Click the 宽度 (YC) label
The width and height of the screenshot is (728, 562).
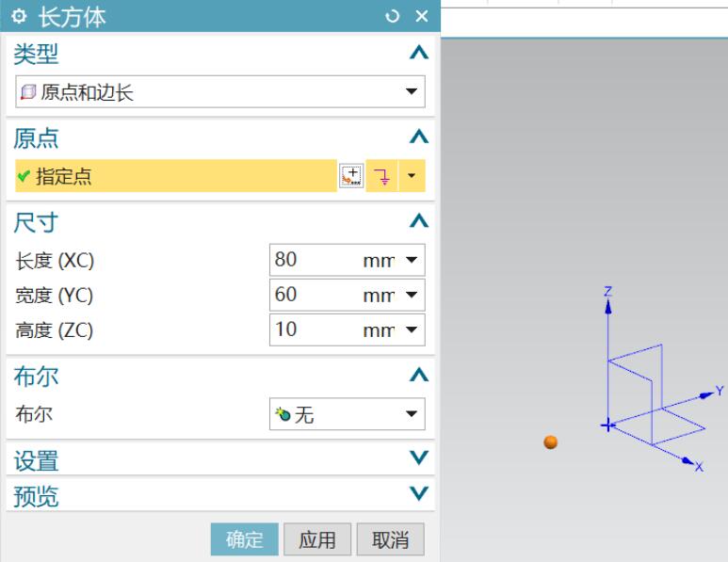55,296
